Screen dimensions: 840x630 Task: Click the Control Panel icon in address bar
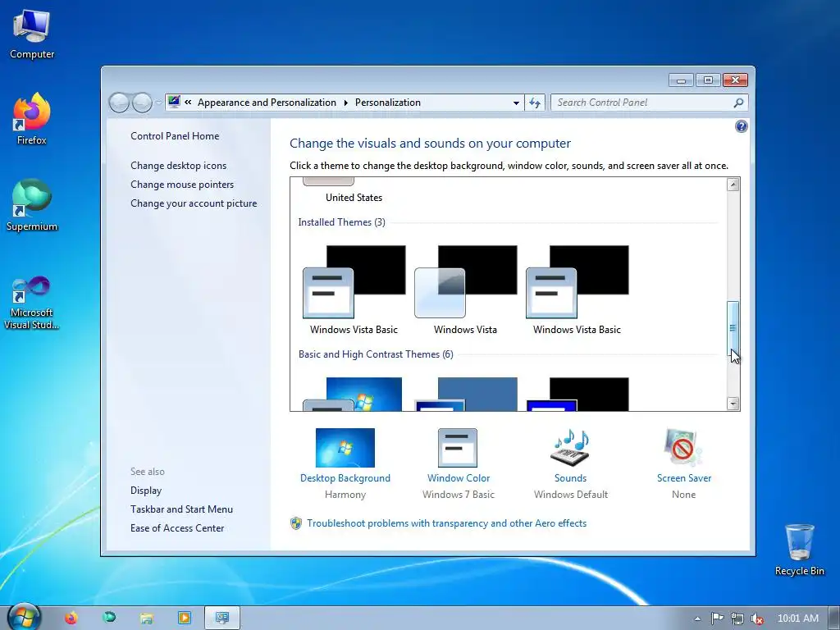tap(174, 102)
